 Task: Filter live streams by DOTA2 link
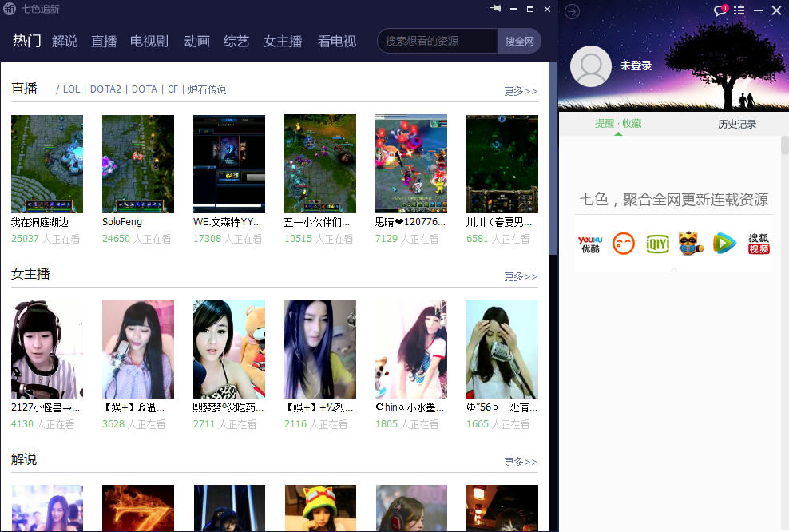coord(105,89)
